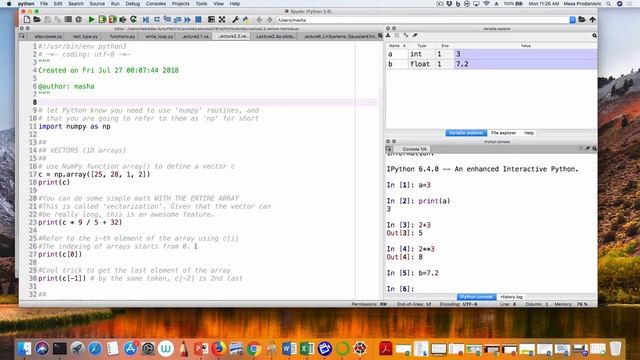The image size is (640, 360).
Task: Create a new file in Spyder toolbar
Action: 27,19
